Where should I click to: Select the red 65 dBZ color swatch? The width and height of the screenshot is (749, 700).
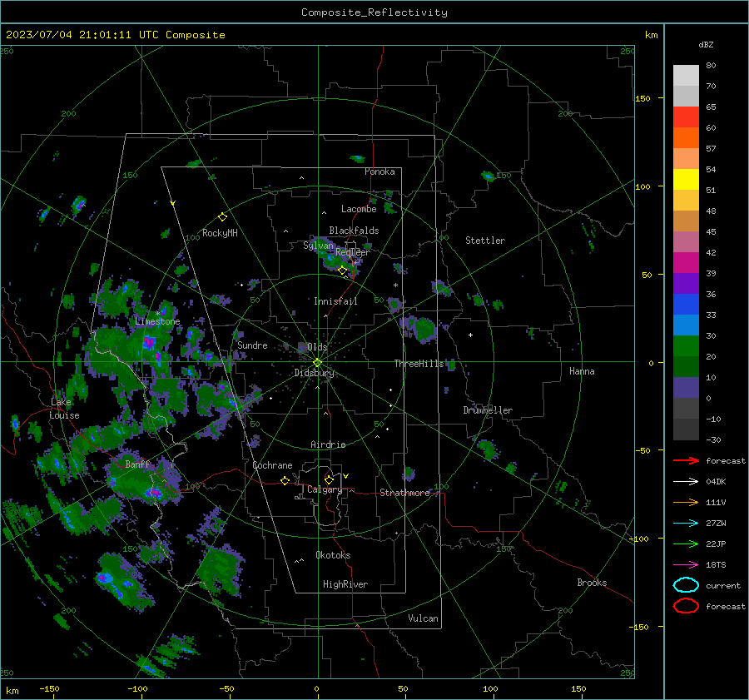[x=686, y=117]
